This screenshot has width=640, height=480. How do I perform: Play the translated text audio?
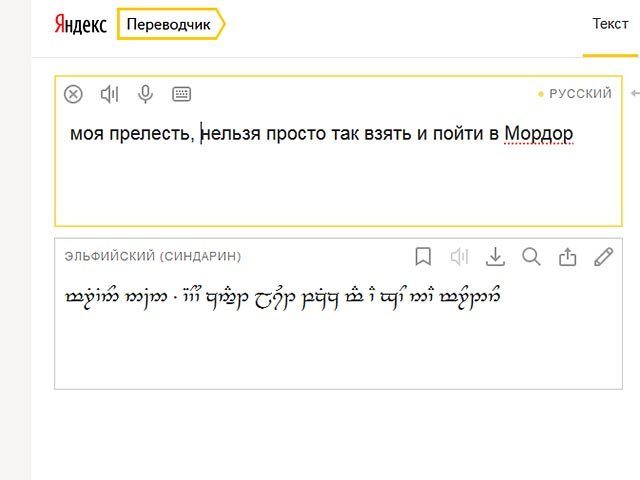pyautogui.click(x=459, y=257)
